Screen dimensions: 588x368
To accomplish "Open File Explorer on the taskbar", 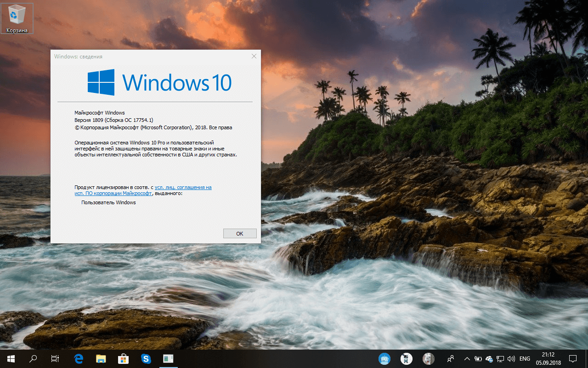I will coord(101,358).
